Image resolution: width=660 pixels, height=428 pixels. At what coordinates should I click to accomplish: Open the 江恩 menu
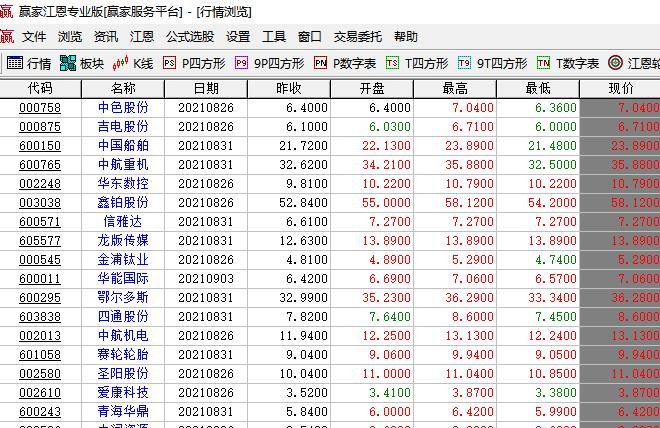(142, 37)
